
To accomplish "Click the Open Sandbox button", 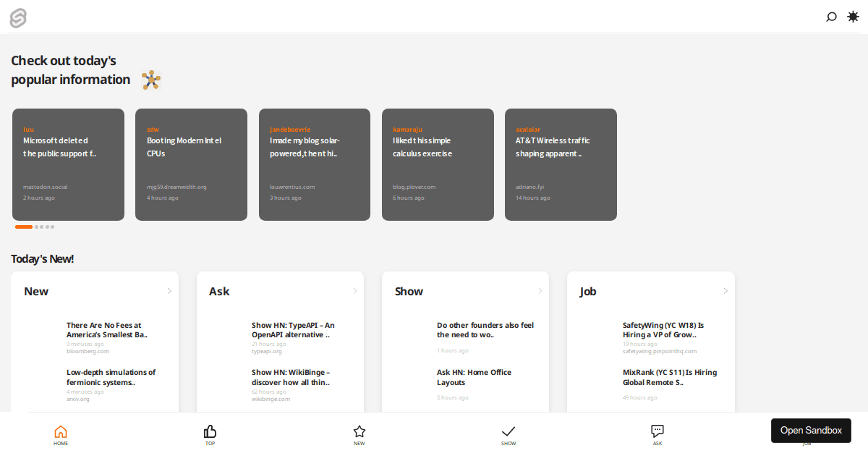I will pos(811,430).
